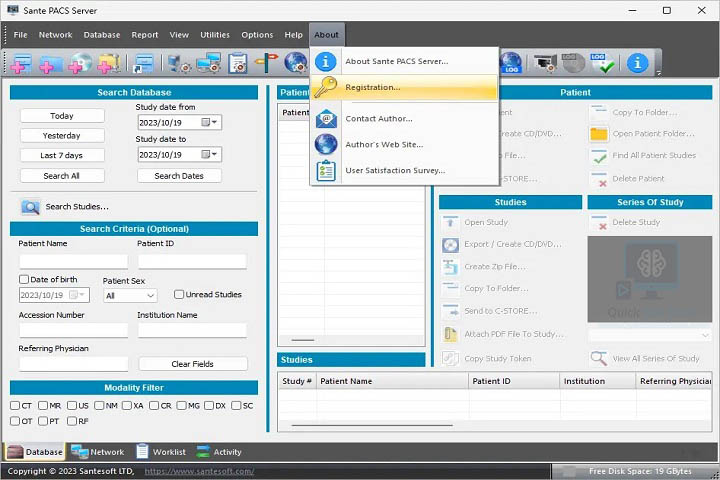Check the PT modality filter

[43, 421]
